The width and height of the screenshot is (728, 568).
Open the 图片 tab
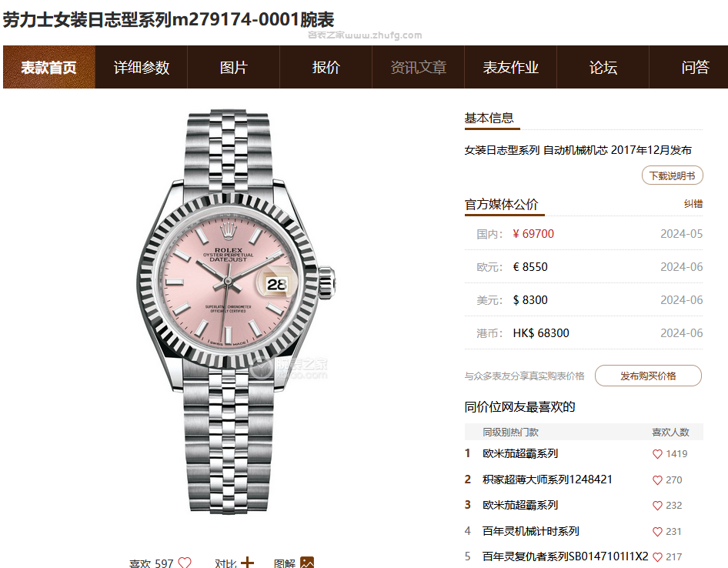click(233, 67)
